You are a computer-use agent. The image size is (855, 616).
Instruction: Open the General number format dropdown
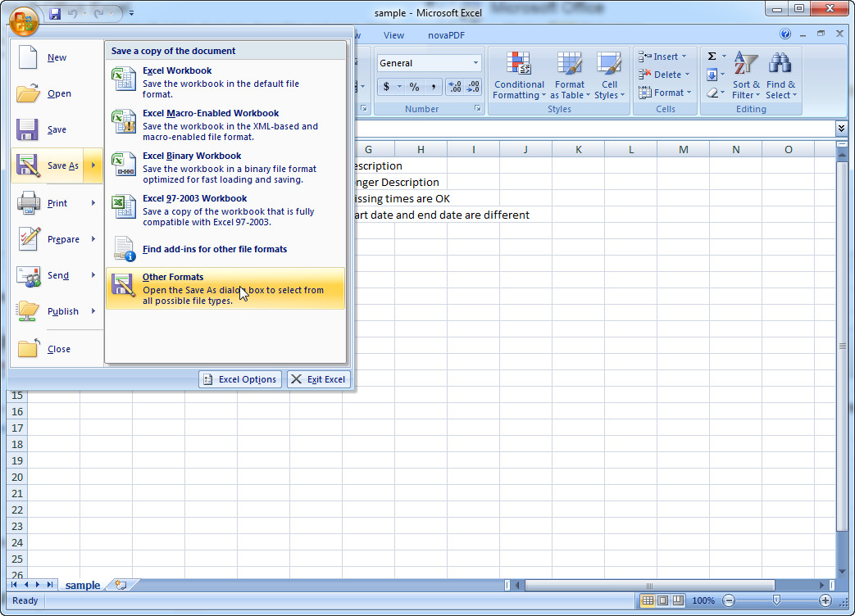(475, 63)
